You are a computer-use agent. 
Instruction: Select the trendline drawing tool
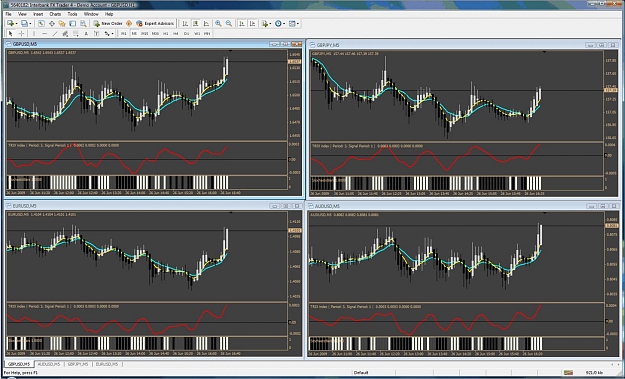(x=55, y=33)
